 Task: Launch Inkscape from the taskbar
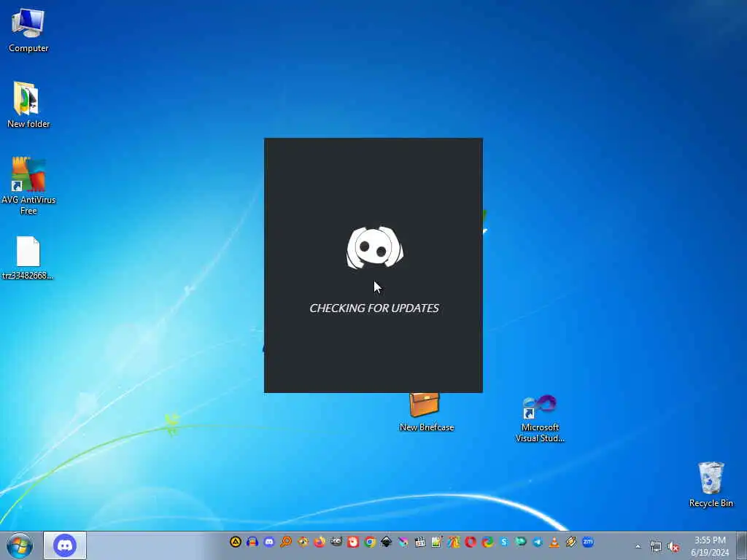[x=387, y=542]
